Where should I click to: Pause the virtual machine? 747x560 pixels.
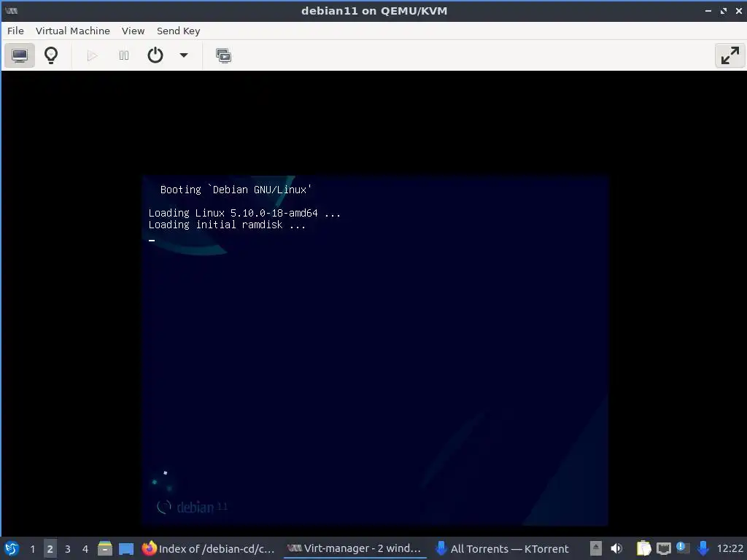point(124,55)
